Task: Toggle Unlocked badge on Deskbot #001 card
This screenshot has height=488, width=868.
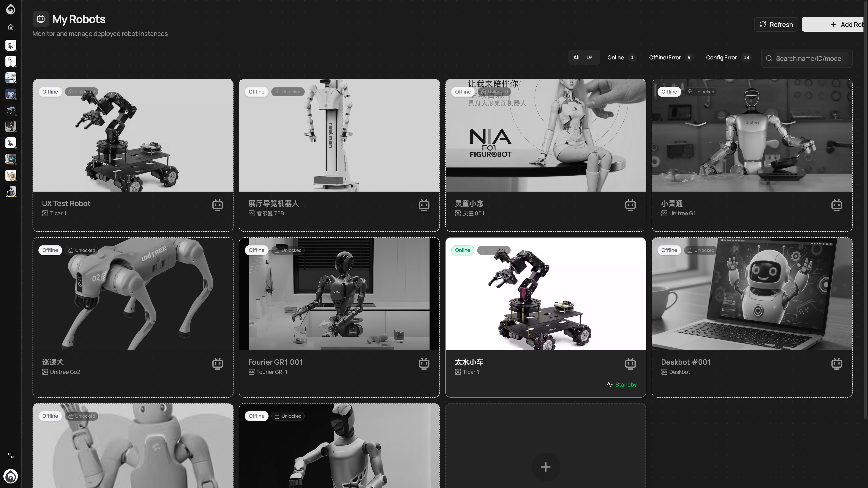Action: pyautogui.click(x=701, y=250)
